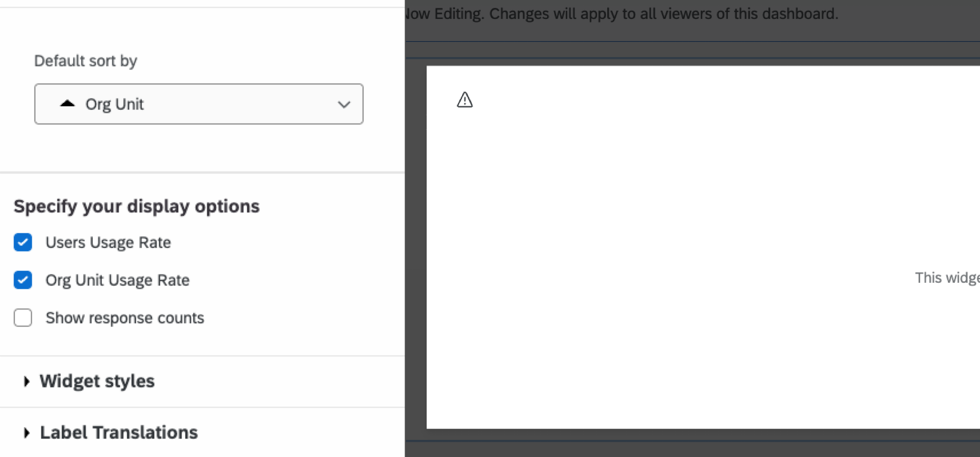Viewport: 980px width, 457px height.
Task: Expand the Widget styles section
Action: pos(96,382)
